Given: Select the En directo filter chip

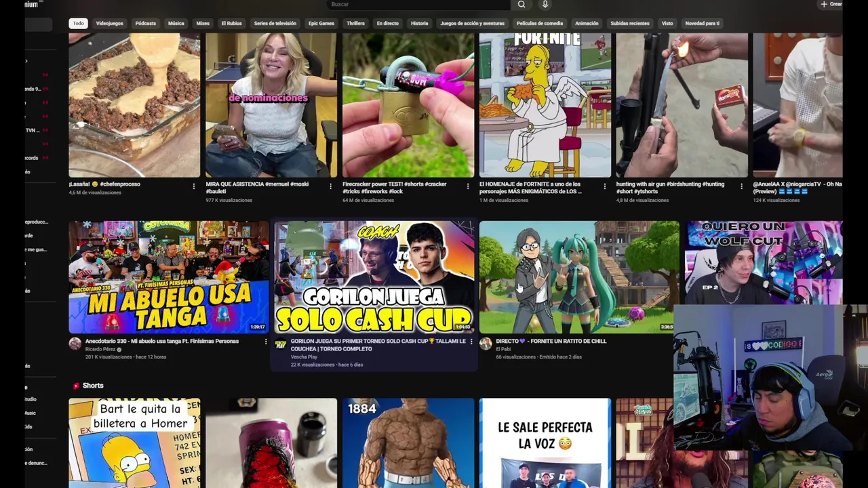Looking at the screenshot, I should coord(387,23).
